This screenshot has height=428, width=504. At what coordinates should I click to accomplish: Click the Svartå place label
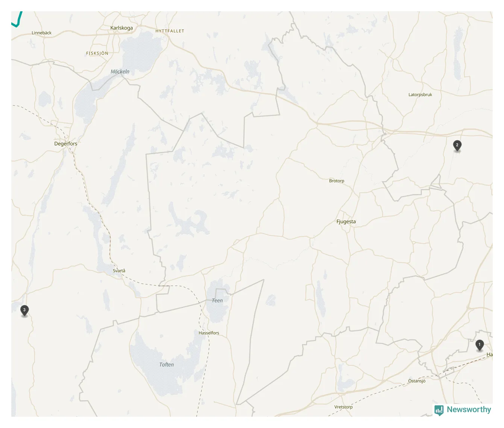point(119,270)
